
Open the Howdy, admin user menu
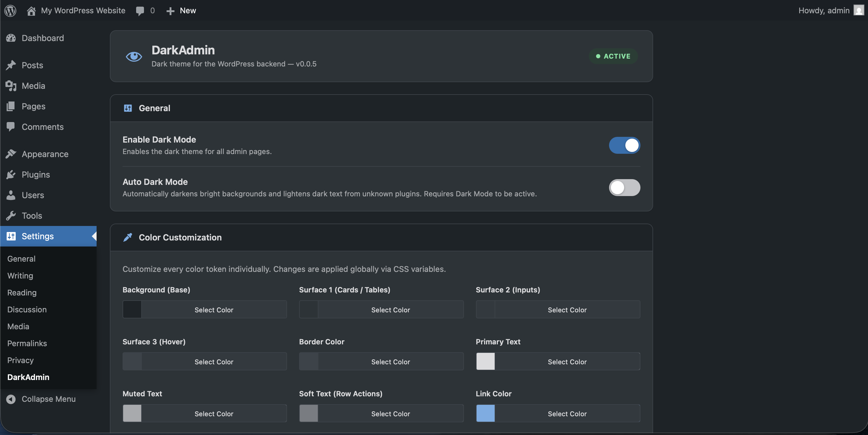(824, 11)
